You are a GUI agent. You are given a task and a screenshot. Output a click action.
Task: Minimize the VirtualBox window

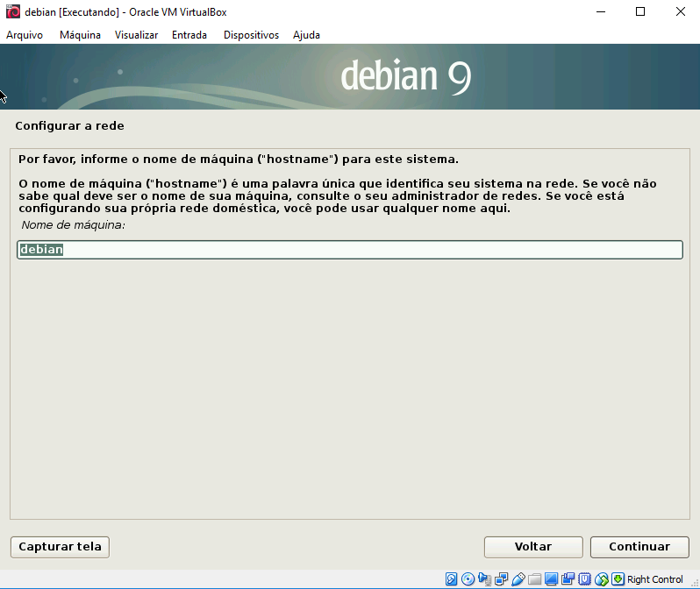click(601, 11)
